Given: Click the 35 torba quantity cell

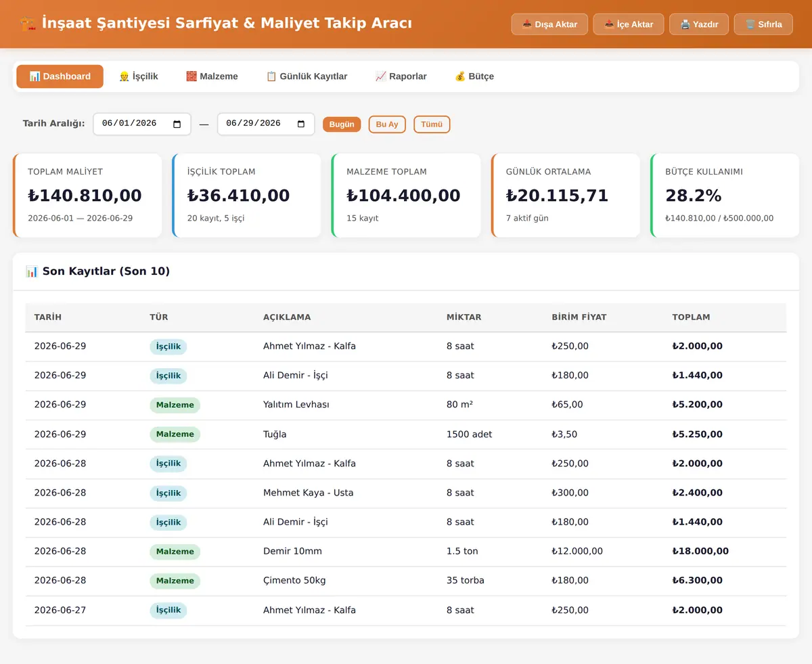Looking at the screenshot, I should [x=466, y=580].
